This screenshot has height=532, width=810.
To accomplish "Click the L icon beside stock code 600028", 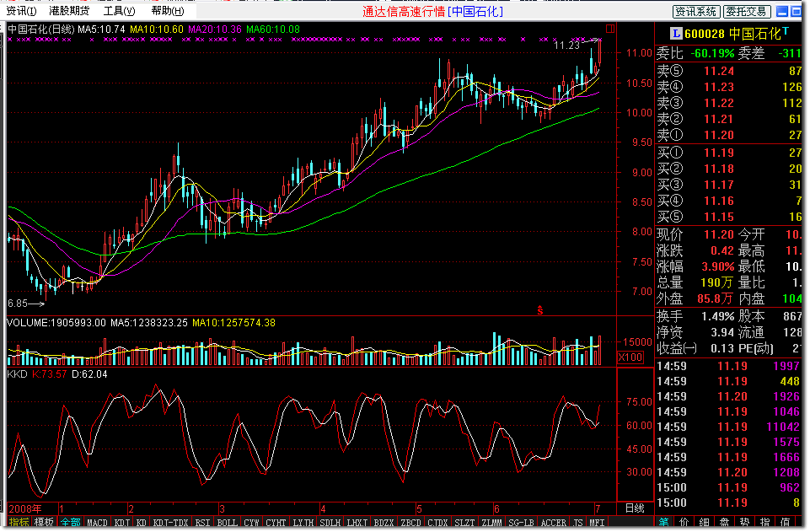I will (676, 34).
